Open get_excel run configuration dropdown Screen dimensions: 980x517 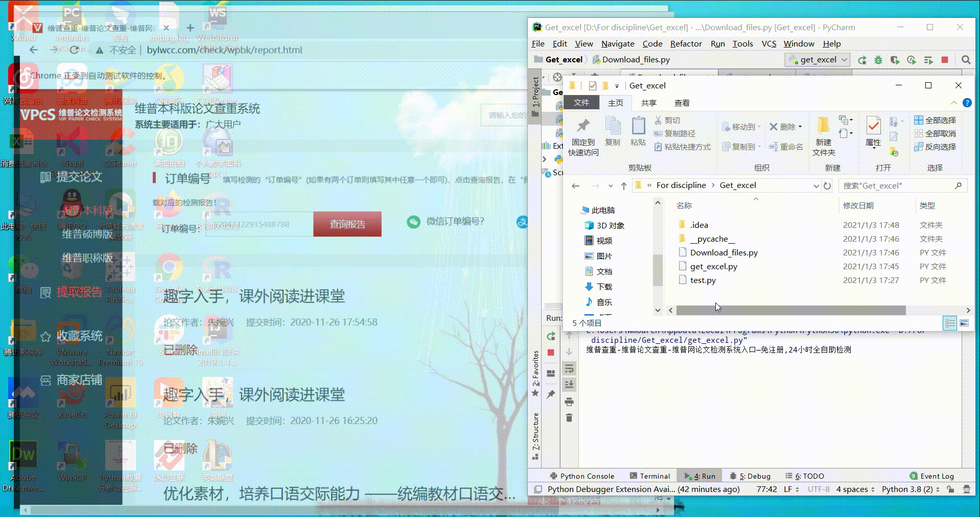click(818, 60)
